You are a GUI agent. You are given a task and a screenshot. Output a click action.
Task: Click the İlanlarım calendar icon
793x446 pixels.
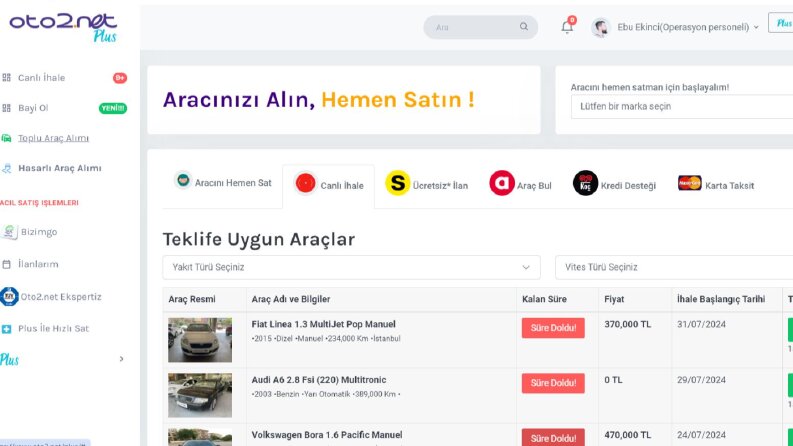[x=7, y=264]
